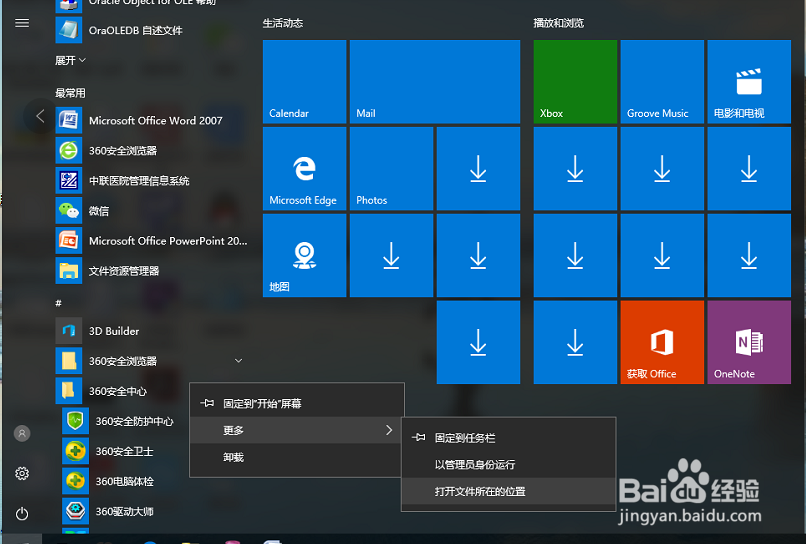Launch the 微信 WeChat icon
Screen dimensions: 806x544
68,211
